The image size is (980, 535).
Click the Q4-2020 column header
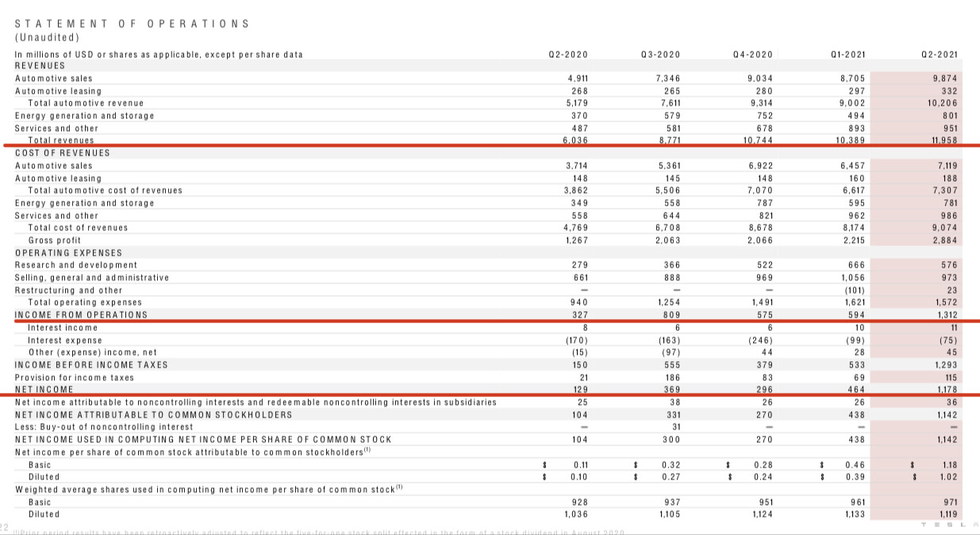(x=752, y=54)
